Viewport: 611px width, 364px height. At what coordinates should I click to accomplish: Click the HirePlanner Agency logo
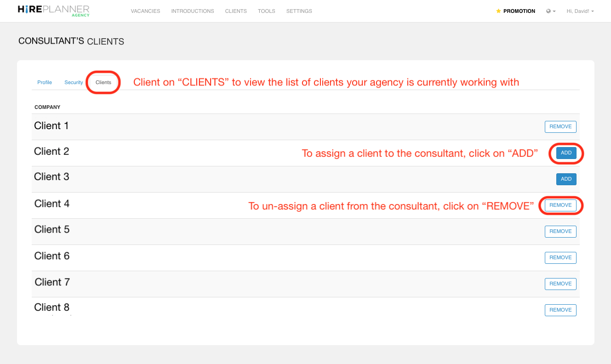[x=53, y=11]
